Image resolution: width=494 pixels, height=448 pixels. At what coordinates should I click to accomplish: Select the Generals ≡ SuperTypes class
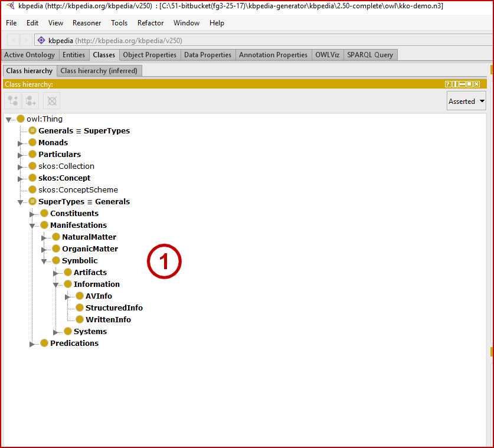(84, 130)
